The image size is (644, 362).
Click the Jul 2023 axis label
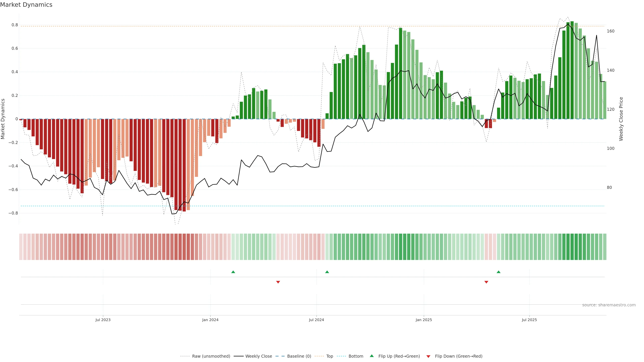pyautogui.click(x=103, y=320)
